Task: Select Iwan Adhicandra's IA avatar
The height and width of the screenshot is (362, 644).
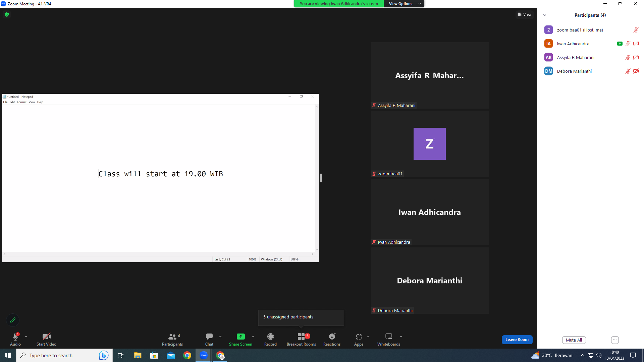Action: [548, 44]
